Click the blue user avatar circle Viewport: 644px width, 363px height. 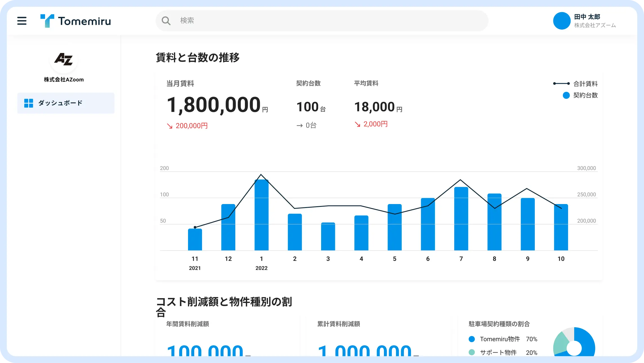[x=562, y=21]
